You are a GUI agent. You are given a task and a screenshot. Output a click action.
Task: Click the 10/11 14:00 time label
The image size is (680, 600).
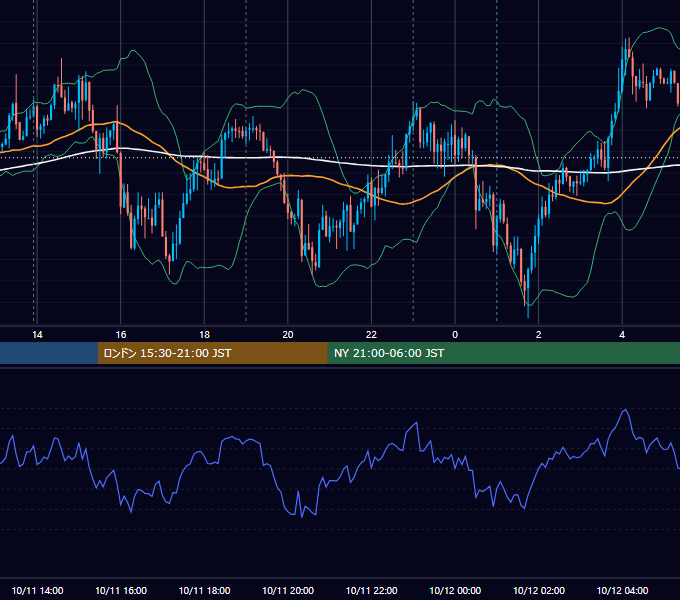pos(37,590)
